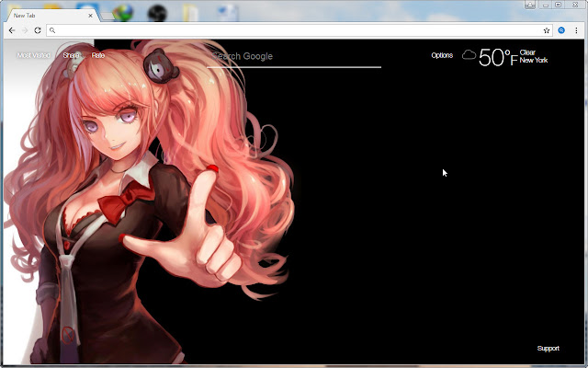Screen dimensions: 588x368
Task: Reload the page with the refresh icon
Action: click(x=38, y=30)
